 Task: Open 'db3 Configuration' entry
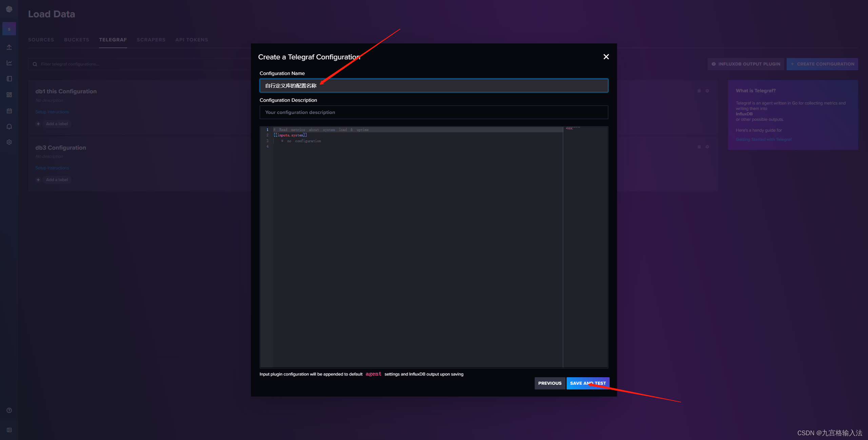pyautogui.click(x=61, y=148)
